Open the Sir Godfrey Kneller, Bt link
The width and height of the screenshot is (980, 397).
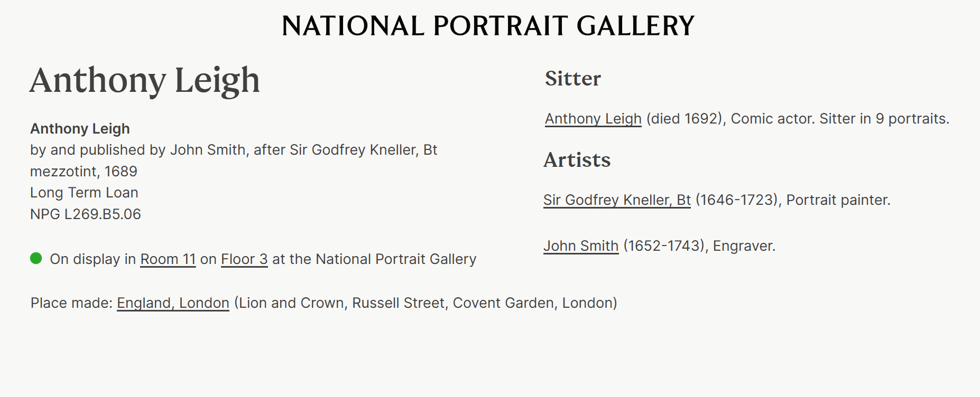coord(617,200)
